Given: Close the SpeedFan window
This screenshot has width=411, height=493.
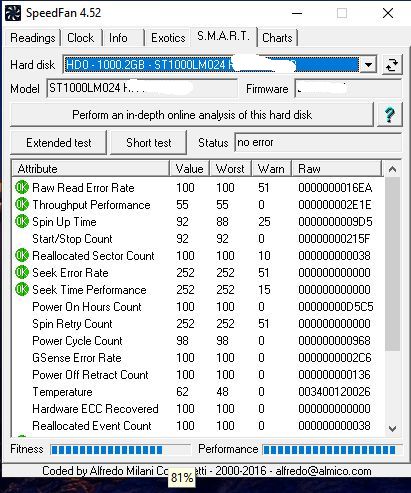Looking at the screenshot, I should point(388,13).
